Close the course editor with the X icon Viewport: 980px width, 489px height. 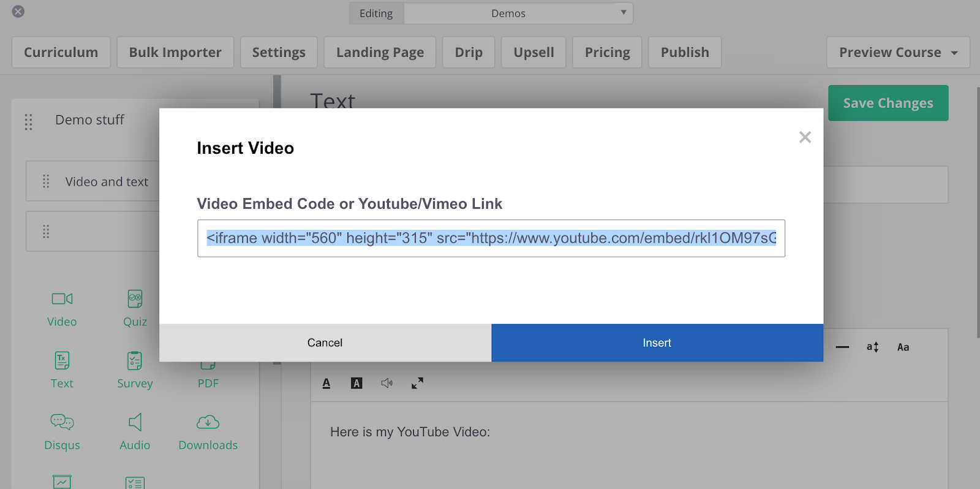coord(18,11)
